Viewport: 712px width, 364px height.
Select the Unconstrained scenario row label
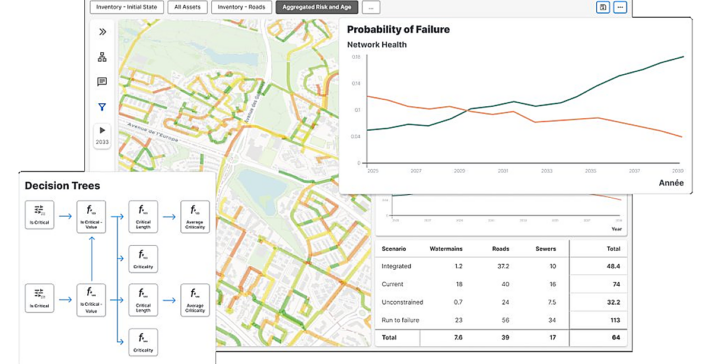(402, 302)
